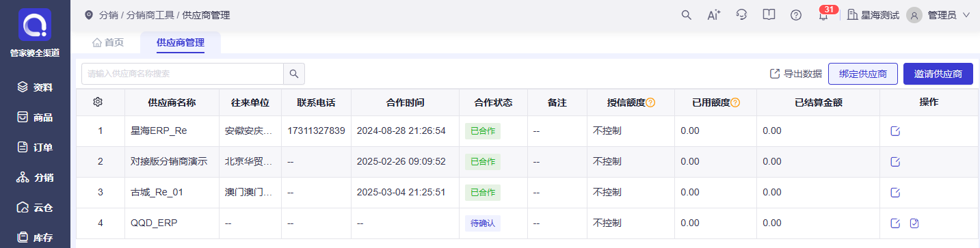
Task: Click the 北京华贸 partner unit cell
Action: pyautogui.click(x=250, y=162)
